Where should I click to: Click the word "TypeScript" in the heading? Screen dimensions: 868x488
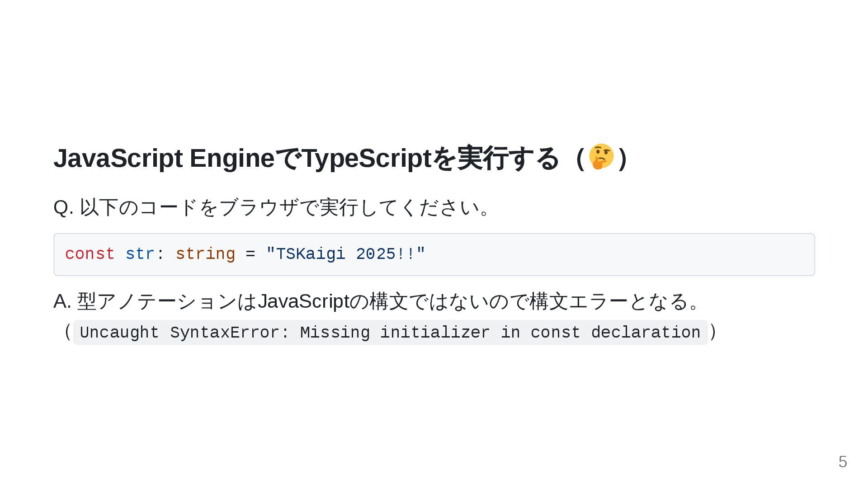click(367, 159)
